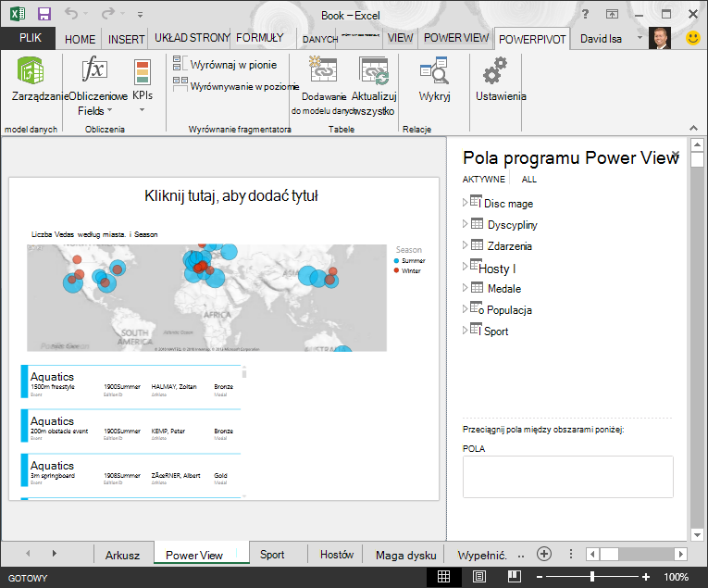Save the workbook with the floppy icon
Viewport: 708px width, 588px height.
44,14
